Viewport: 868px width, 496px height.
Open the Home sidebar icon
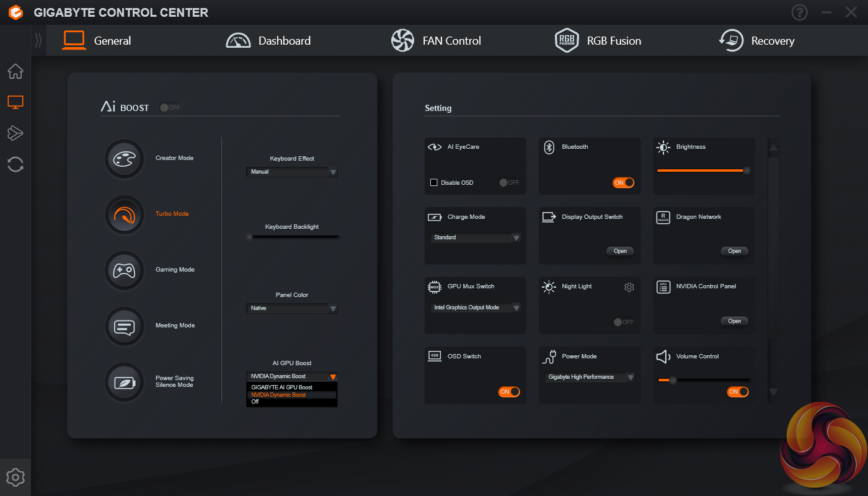coord(15,71)
